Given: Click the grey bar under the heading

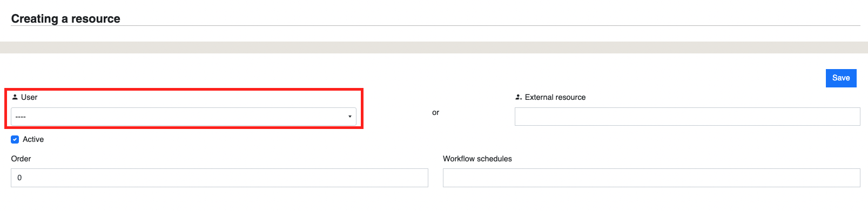Looking at the screenshot, I should [434, 47].
